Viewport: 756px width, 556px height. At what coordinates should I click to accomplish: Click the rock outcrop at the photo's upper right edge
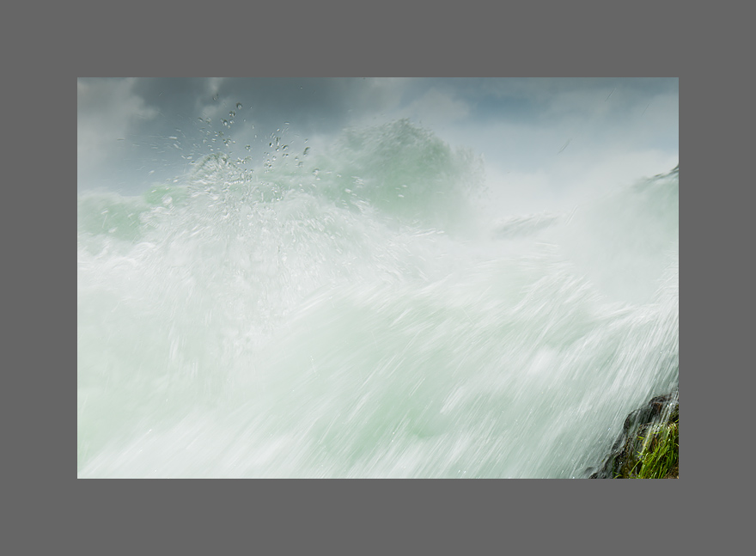coord(663,176)
